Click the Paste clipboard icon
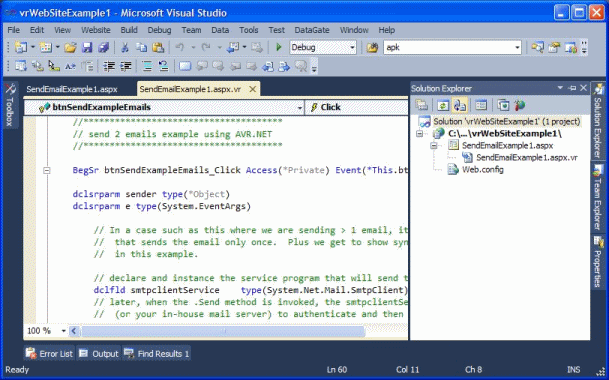The height and width of the screenshot is (380, 609). tap(158, 47)
